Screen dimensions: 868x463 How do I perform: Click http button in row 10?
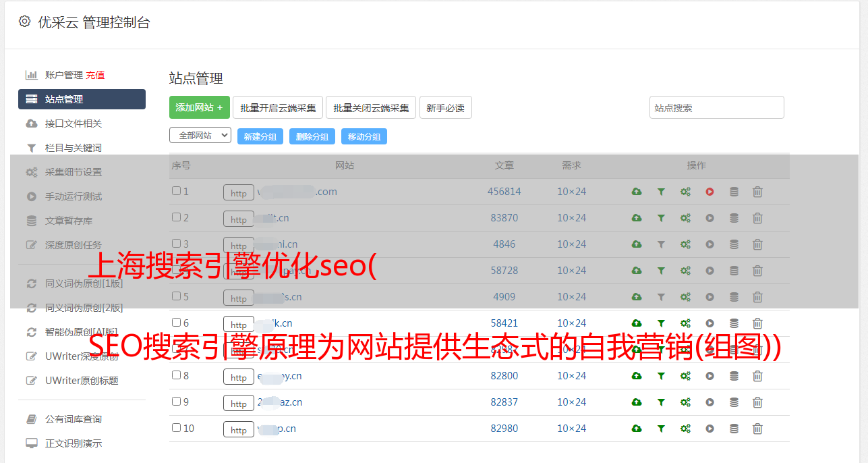[239, 430]
